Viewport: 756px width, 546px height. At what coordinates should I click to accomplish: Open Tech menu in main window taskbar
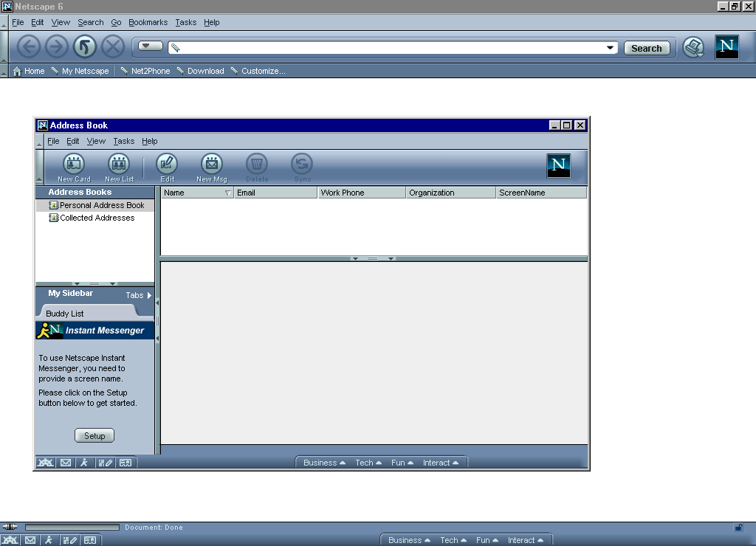point(453,540)
